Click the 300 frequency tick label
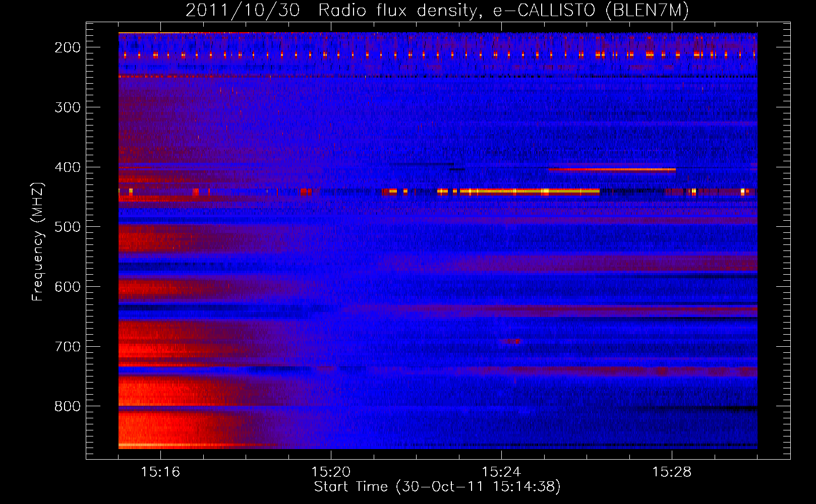Screen dimensions: 816x504 point(67,107)
